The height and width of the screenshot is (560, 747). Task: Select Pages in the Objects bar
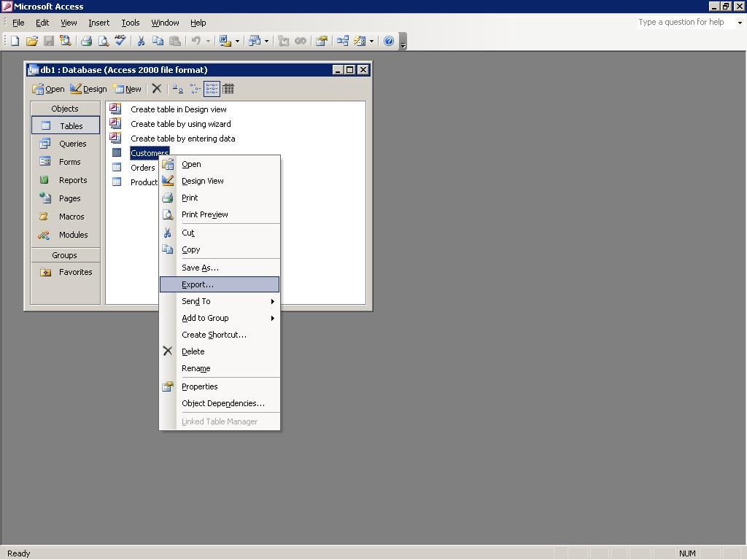(66, 198)
